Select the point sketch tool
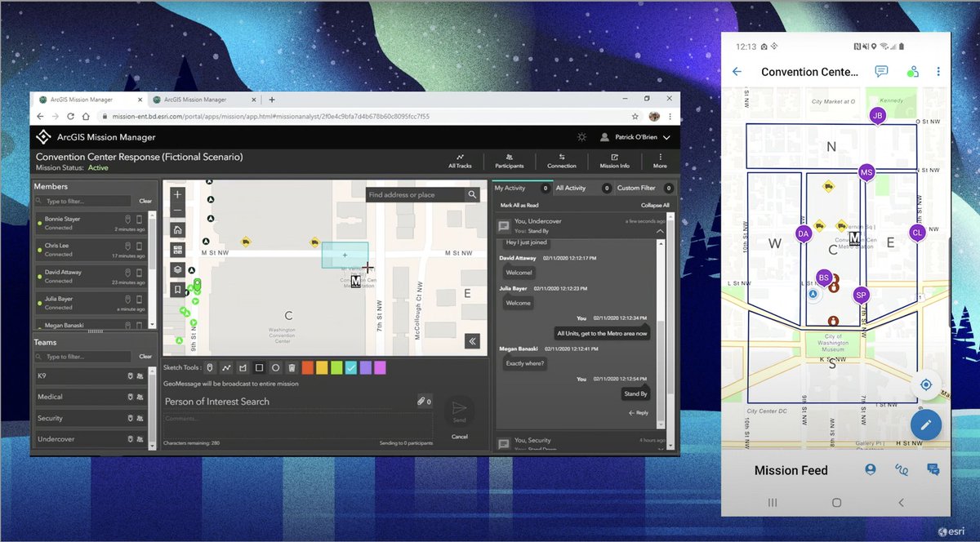This screenshot has width=980, height=542. point(210,368)
